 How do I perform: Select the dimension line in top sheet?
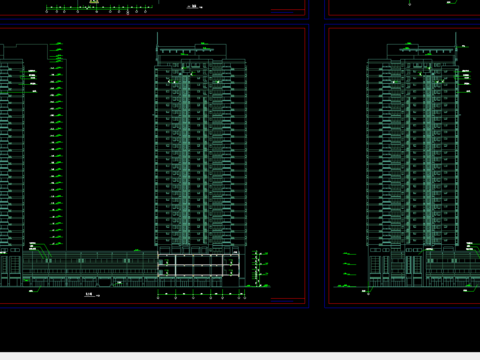(99, 7)
